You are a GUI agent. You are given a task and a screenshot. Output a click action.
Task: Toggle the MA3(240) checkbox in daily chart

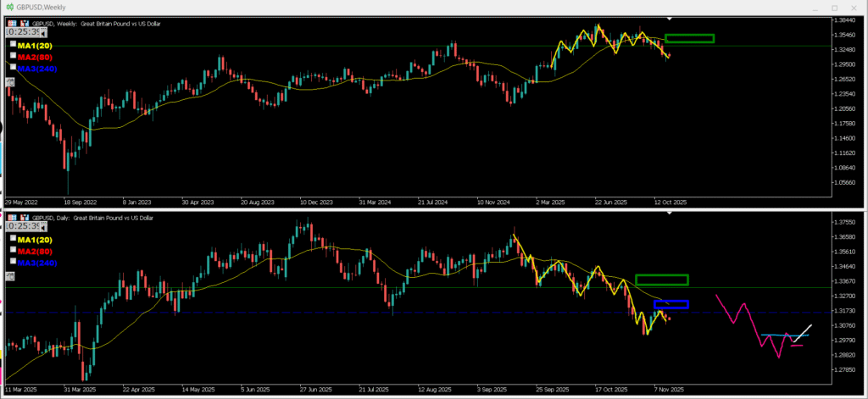[13, 262]
